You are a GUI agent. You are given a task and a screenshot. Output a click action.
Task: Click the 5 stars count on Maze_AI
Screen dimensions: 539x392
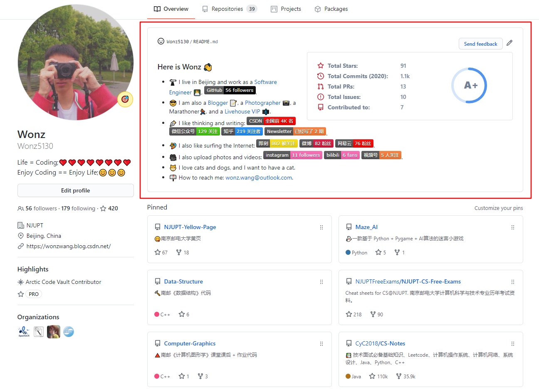coord(381,252)
